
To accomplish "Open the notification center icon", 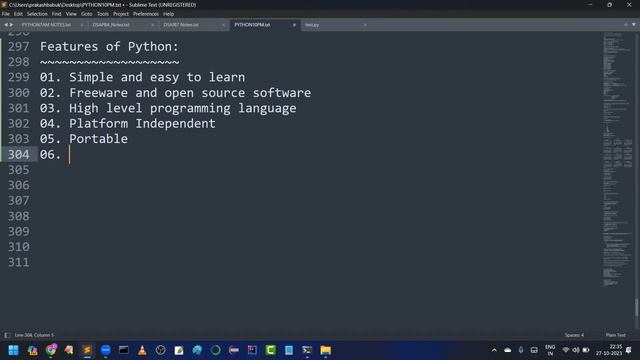I will (629, 350).
